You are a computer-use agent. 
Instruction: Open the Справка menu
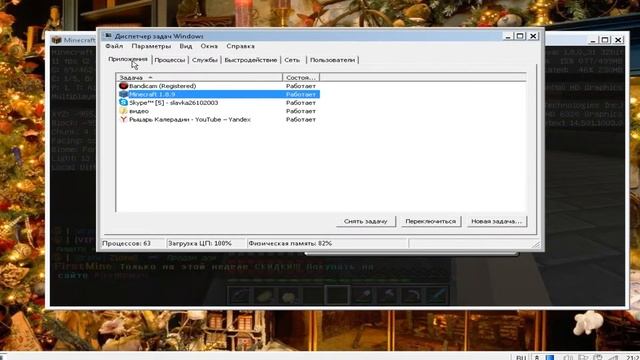coord(240,46)
